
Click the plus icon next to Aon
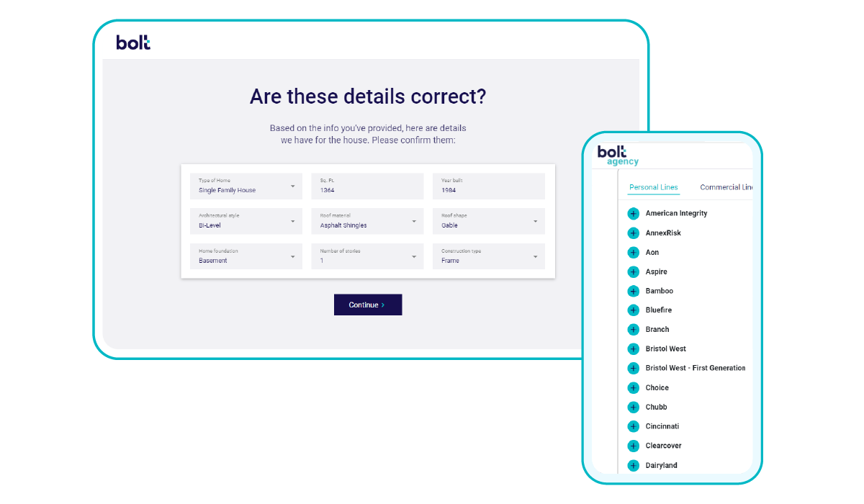(x=633, y=252)
